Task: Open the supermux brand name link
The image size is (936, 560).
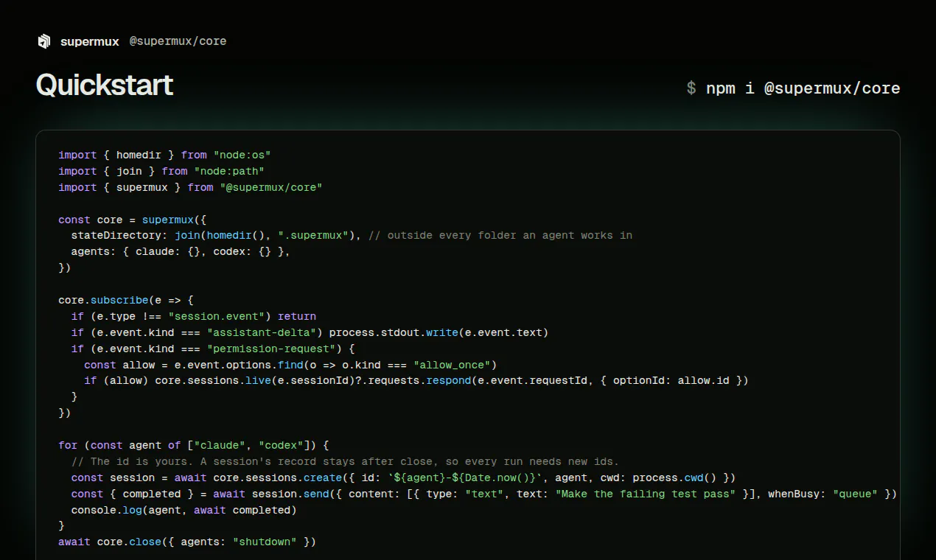Action: coord(90,41)
